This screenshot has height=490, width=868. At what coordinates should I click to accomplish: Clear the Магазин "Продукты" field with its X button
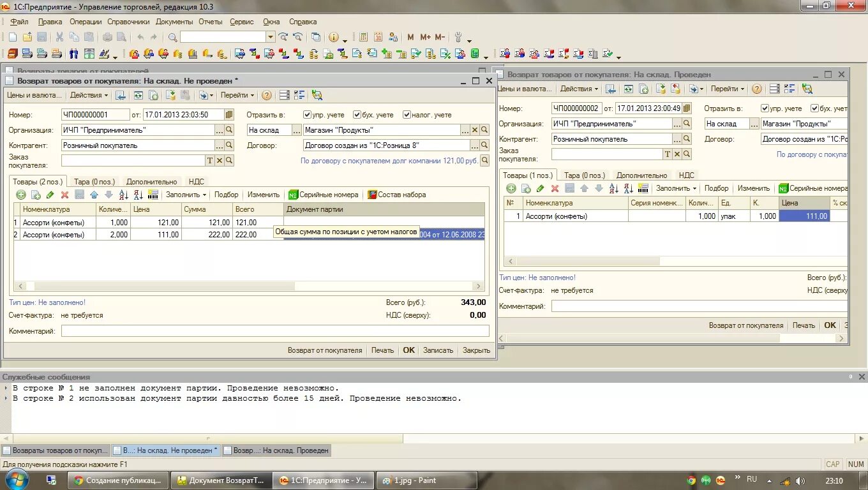pos(474,130)
